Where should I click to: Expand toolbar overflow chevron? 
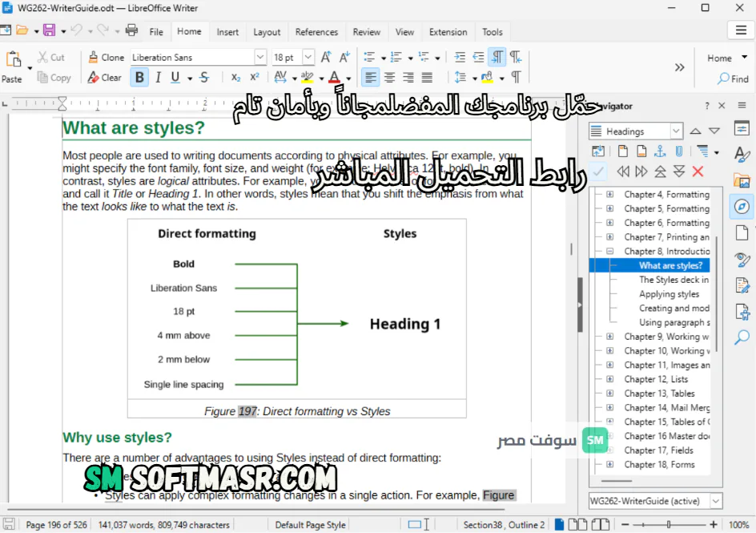pyautogui.click(x=679, y=67)
